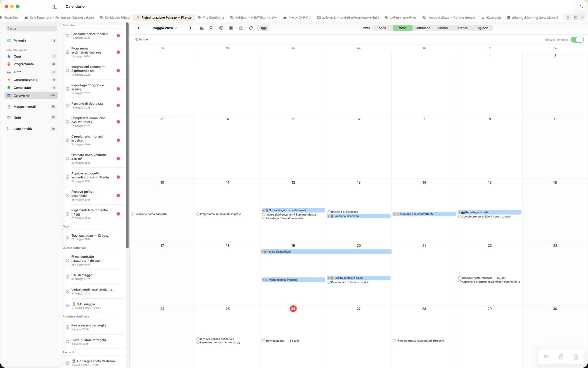Check off Travi castagno in Oggi list
This screenshot has width=588, height=368.
67,237
